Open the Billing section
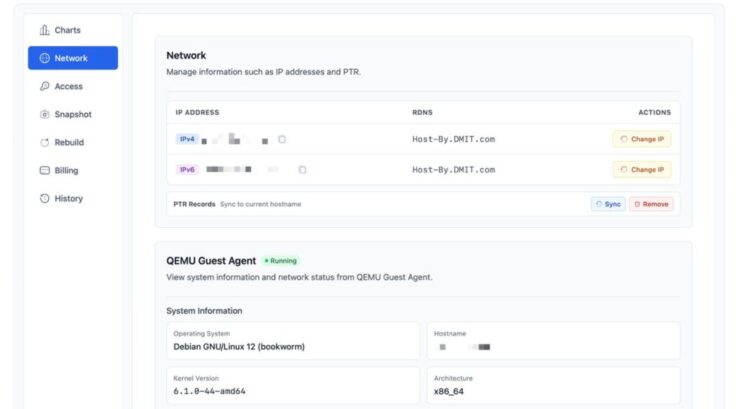The width and height of the screenshot is (736, 409). point(73,170)
